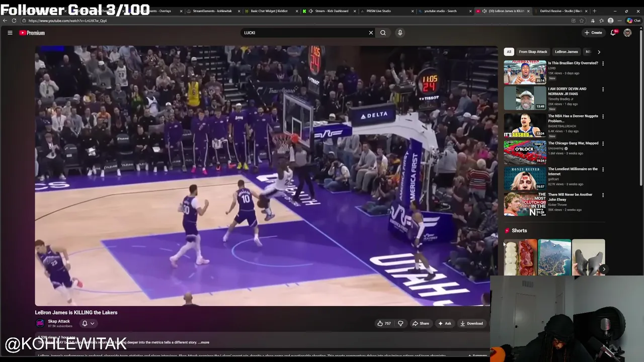Click the browser address bar URL
The image size is (644, 362).
pyautogui.click(x=68, y=21)
